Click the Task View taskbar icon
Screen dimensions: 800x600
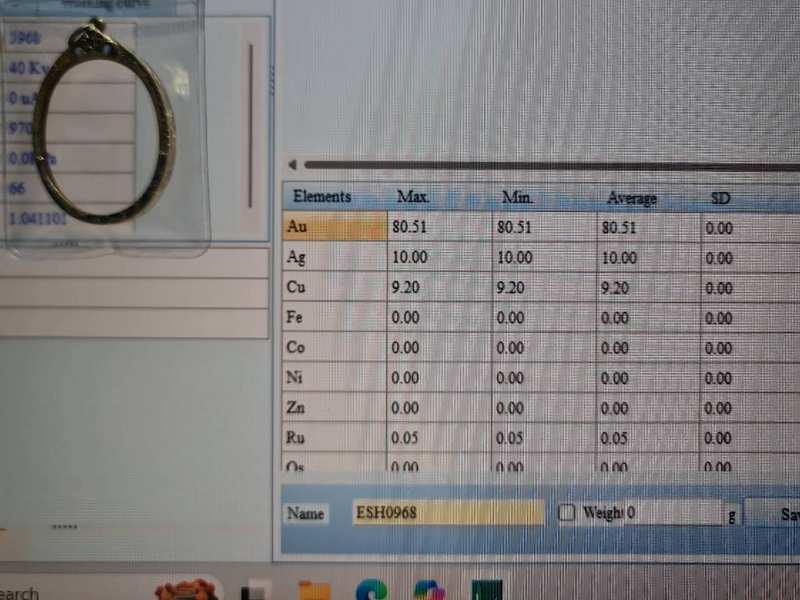tap(256, 590)
